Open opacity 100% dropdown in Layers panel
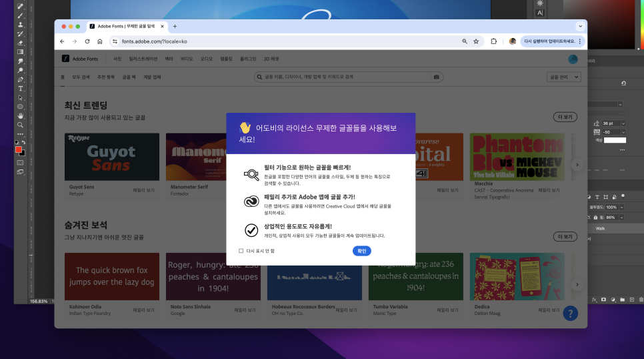This screenshot has height=359, width=644. pos(621,208)
